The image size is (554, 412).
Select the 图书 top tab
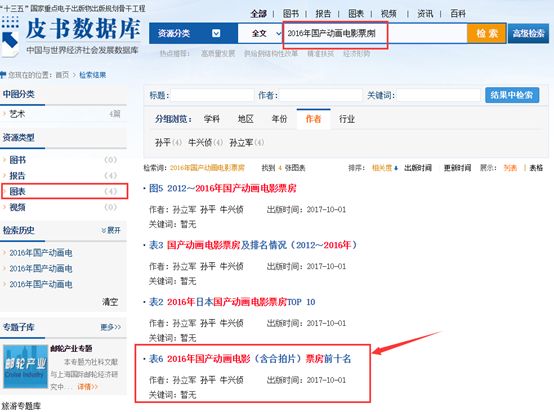tap(291, 14)
